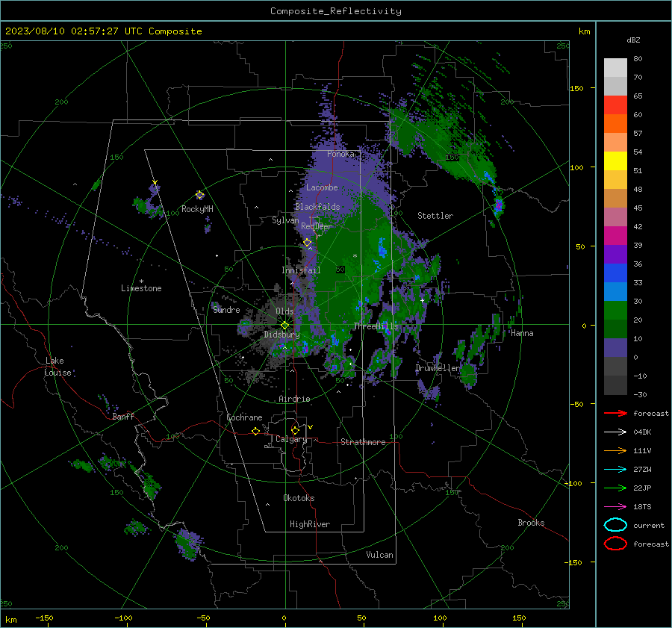Click the RedDeer city label

[317, 226]
